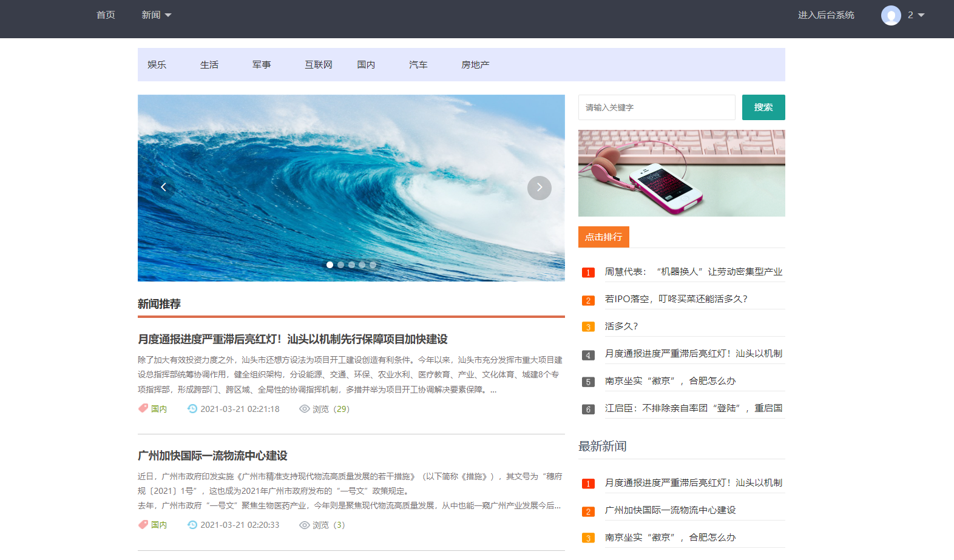Click the 广州 article summary paragraph
This screenshot has height=560, width=954.
tap(351, 491)
